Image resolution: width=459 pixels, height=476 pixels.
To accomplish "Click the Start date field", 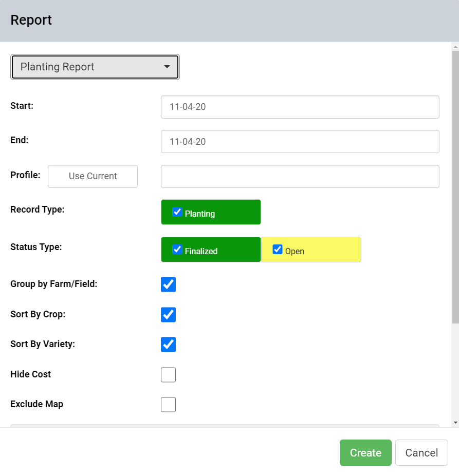I will pyautogui.click(x=300, y=107).
